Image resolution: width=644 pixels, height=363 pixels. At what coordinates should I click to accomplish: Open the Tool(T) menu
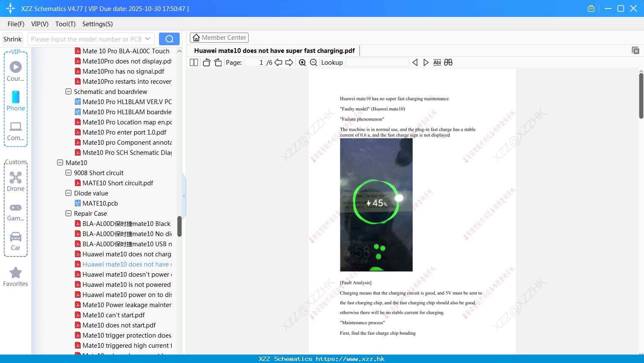click(66, 24)
